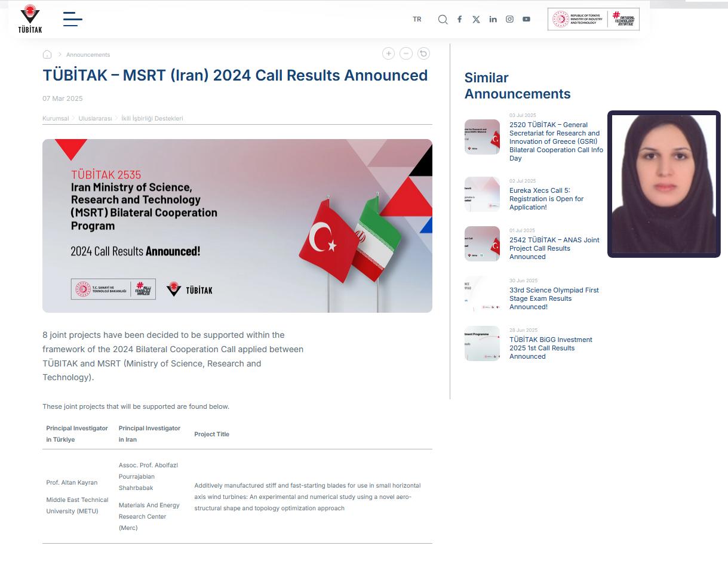Increase font size with plus button

[x=388, y=54]
